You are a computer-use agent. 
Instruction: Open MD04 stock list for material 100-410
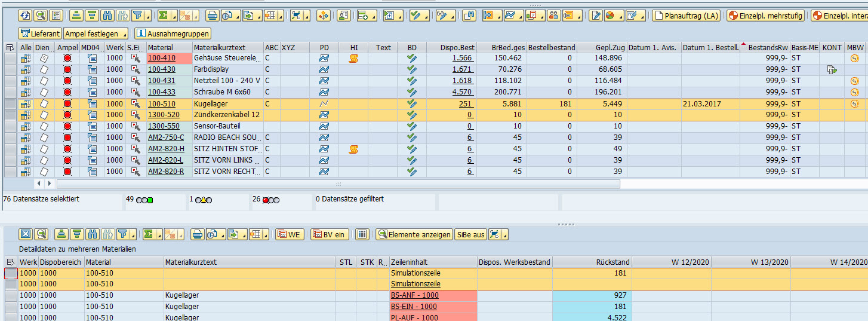[x=92, y=59]
